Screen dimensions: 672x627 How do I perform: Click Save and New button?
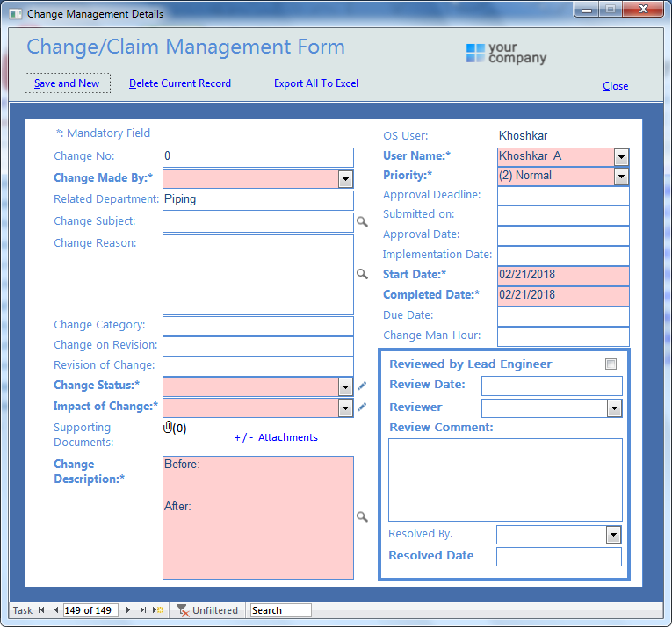tap(68, 83)
